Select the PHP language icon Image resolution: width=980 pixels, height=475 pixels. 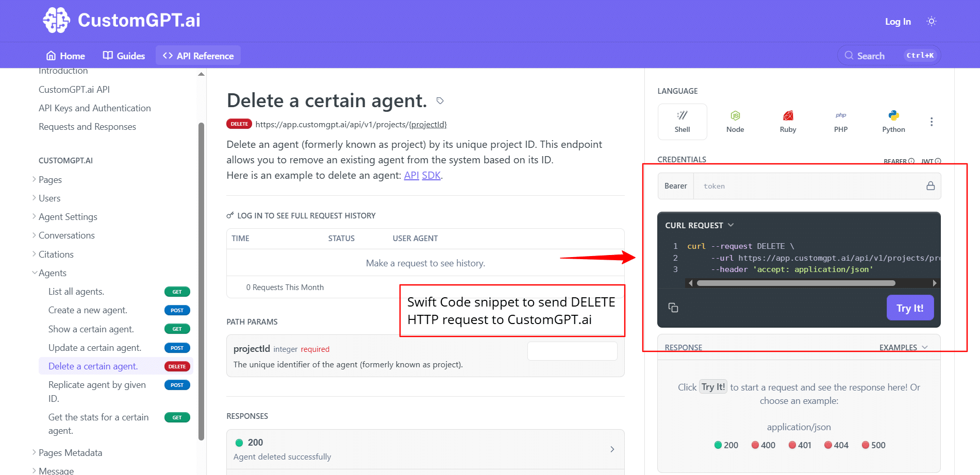[841, 122]
